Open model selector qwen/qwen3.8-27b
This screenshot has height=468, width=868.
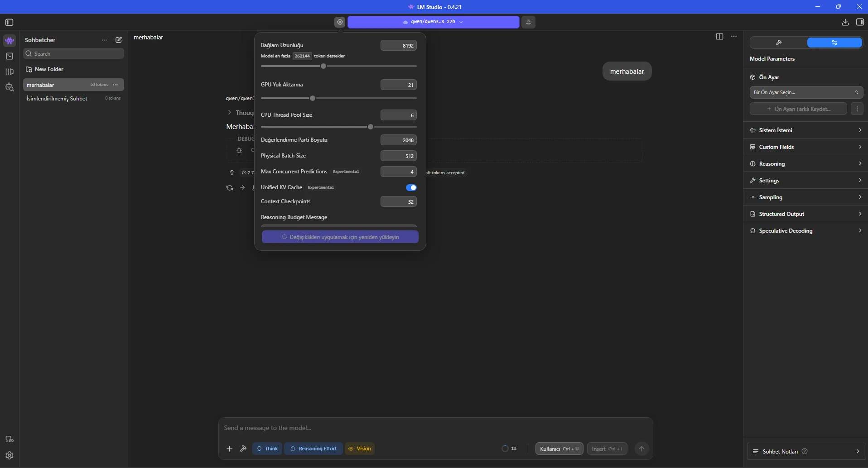point(433,22)
